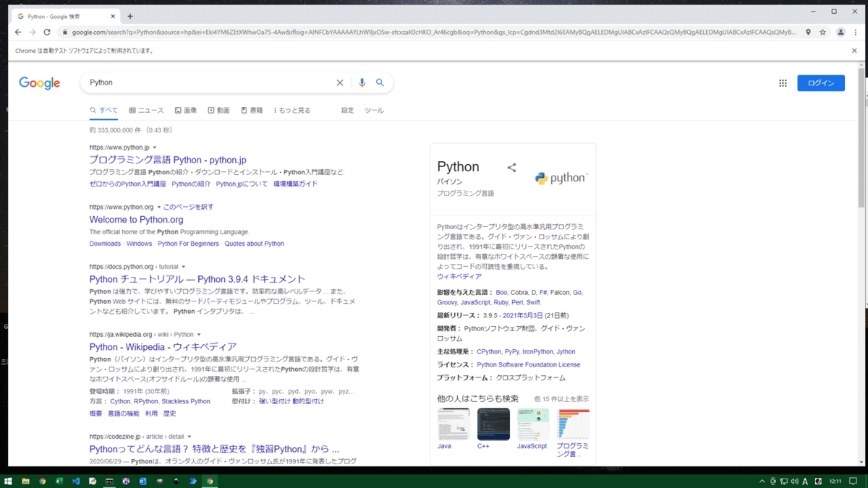Open the ツール menu
Image resolution: width=868 pixels, height=488 pixels.
tap(374, 111)
